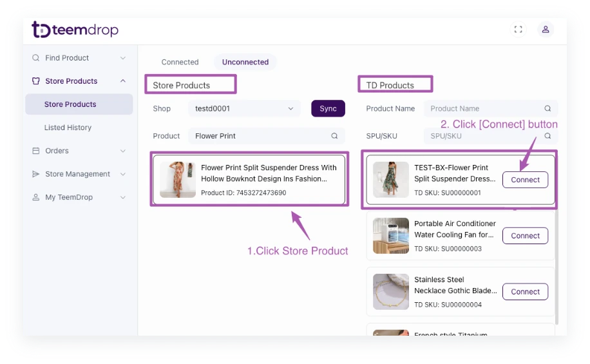
Task: Select the Flower Print Split Suspender store product
Action: [x=250, y=179]
